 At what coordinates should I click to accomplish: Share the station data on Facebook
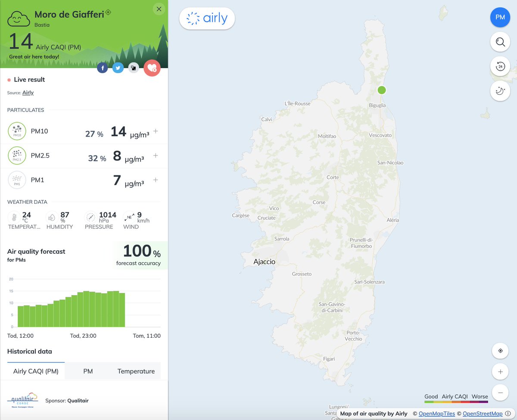[x=102, y=68]
